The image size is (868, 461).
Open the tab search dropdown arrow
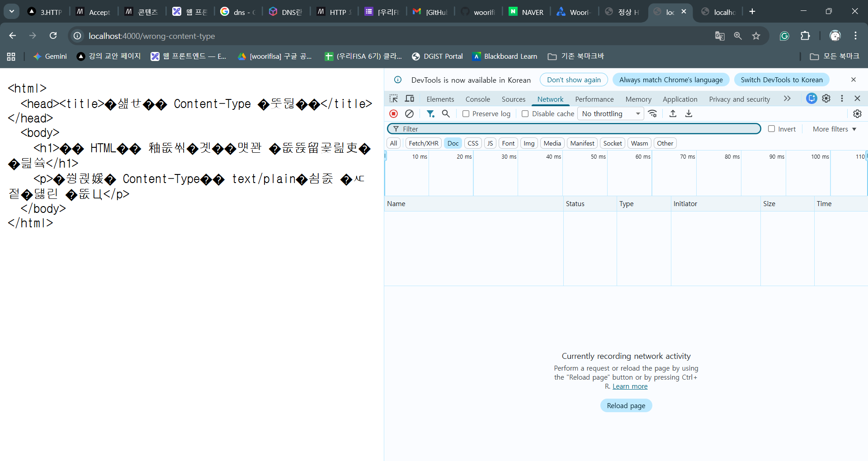[x=12, y=11]
